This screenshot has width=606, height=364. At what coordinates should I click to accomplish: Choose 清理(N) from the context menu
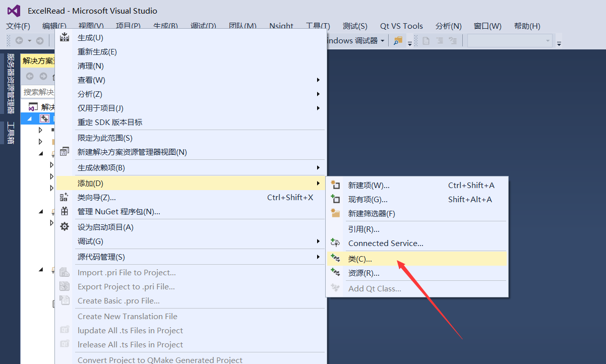(192, 66)
